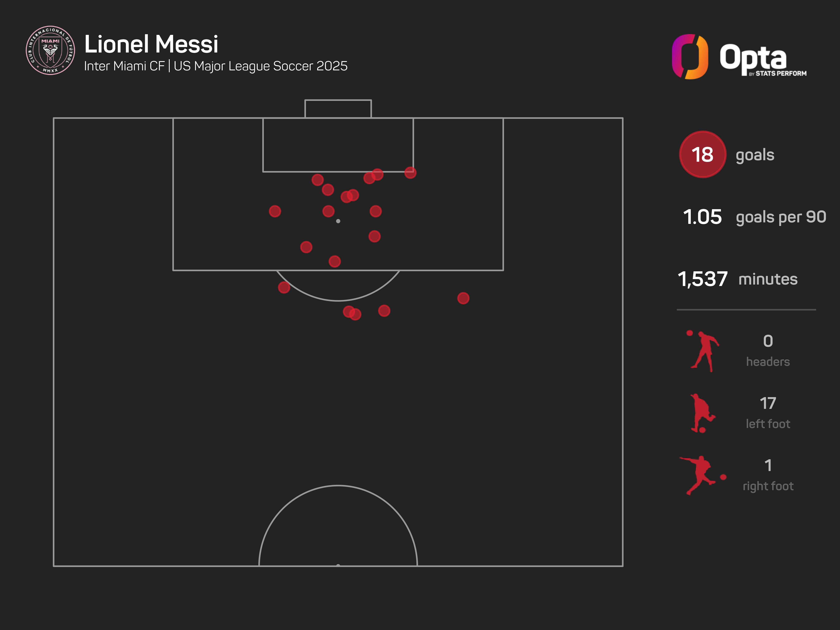
Task: Click the Lionel Messi title
Action: click(x=151, y=44)
